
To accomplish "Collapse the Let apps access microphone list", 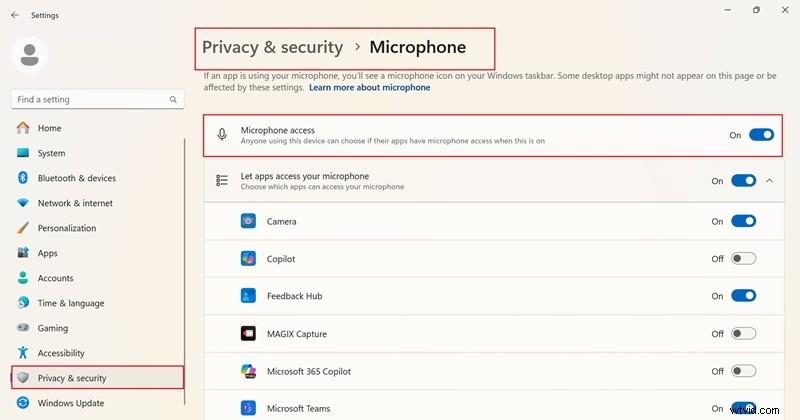I will [769, 181].
